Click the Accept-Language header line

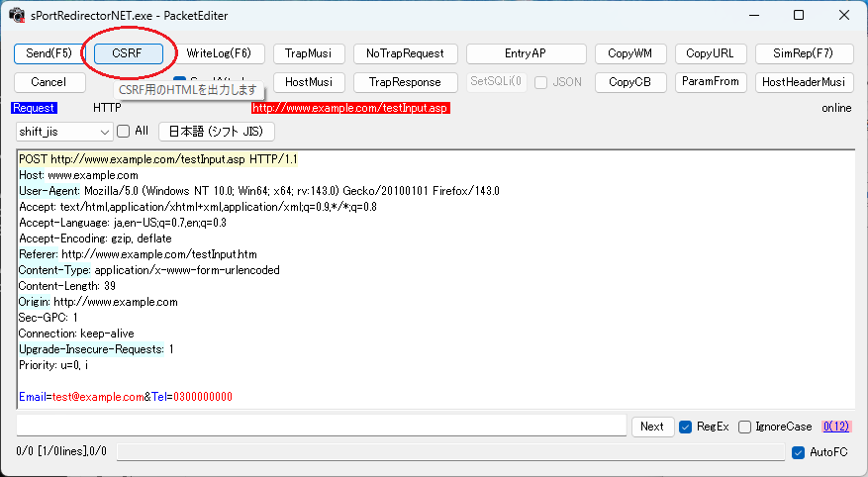point(123,223)
